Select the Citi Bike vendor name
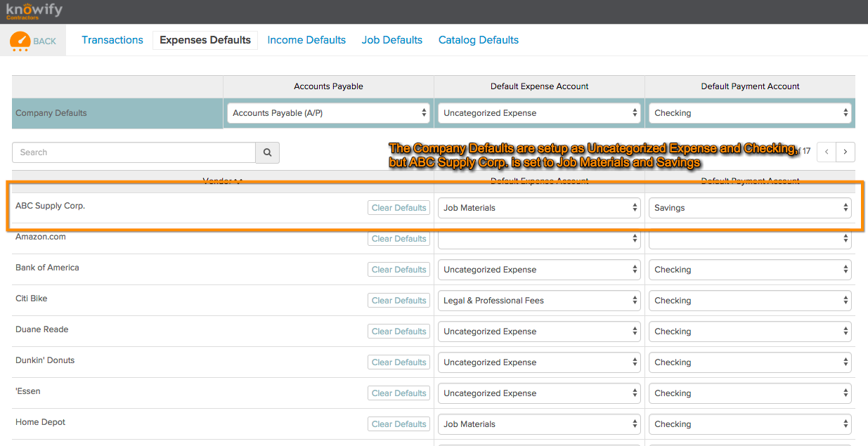Screen dimensions: 868x446 point(32,299)
